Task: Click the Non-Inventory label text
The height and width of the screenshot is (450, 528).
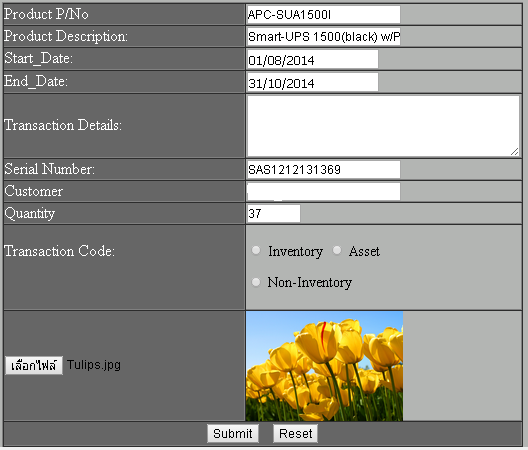Action: tap(309, 282)
